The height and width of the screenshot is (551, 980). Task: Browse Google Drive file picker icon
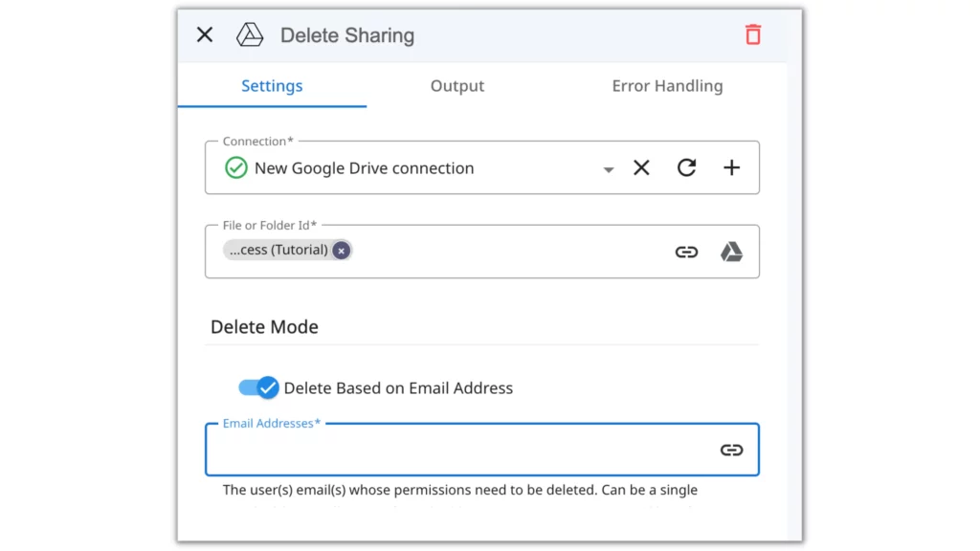[731, 252]
